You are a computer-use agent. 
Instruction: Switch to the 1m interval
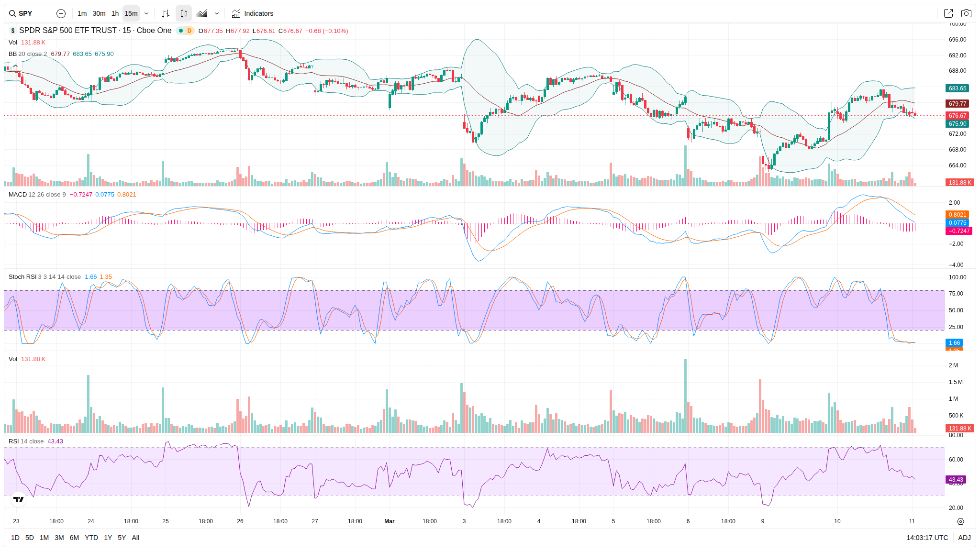click(x=82, y=13)
